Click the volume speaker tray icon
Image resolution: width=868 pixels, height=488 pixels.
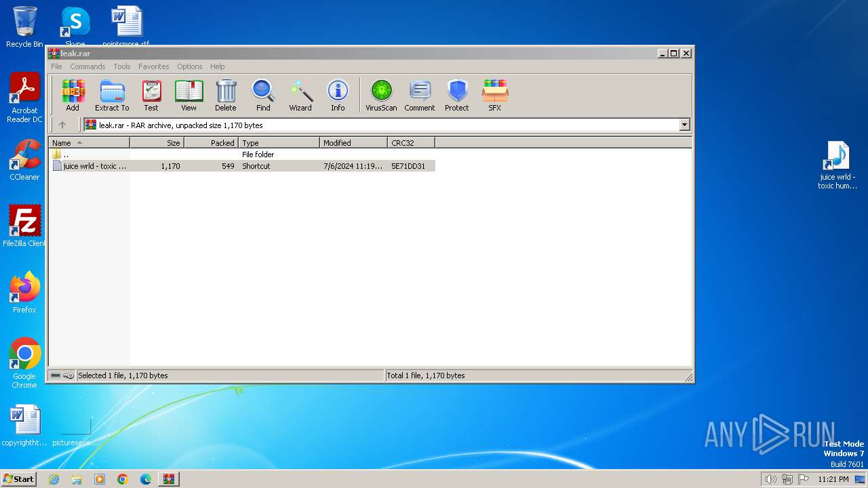coord(770,479)
